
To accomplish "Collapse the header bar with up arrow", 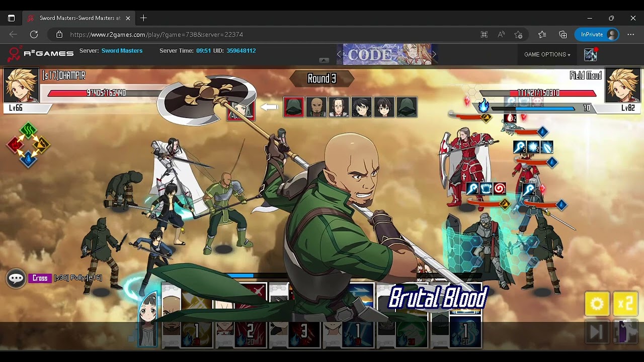I will (x=324, y=60).
